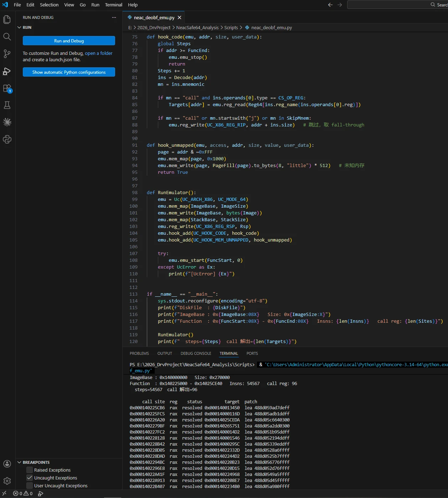The height and width of the screenshot is (498, 448).
Task: Open the Explorer view in the activity bar
Action: pos(7,20)
